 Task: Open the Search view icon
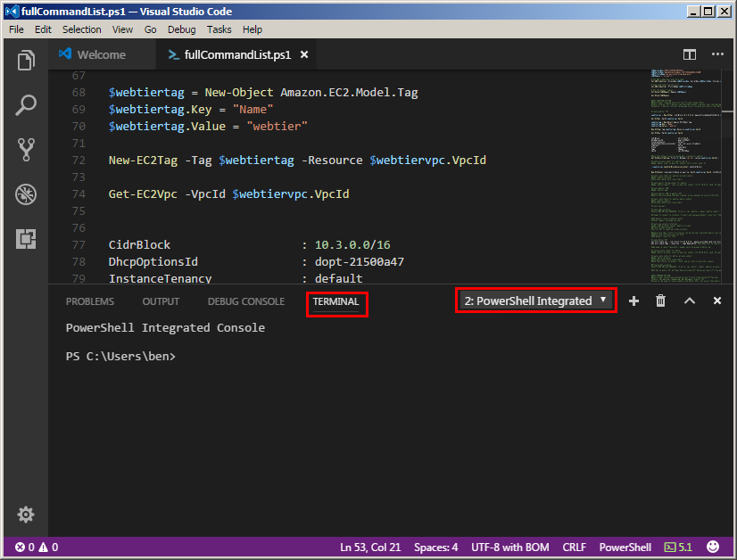26,104
